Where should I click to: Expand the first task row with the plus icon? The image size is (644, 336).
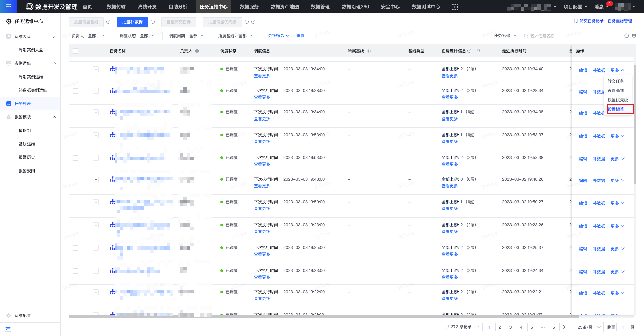[x=96, y=69]
